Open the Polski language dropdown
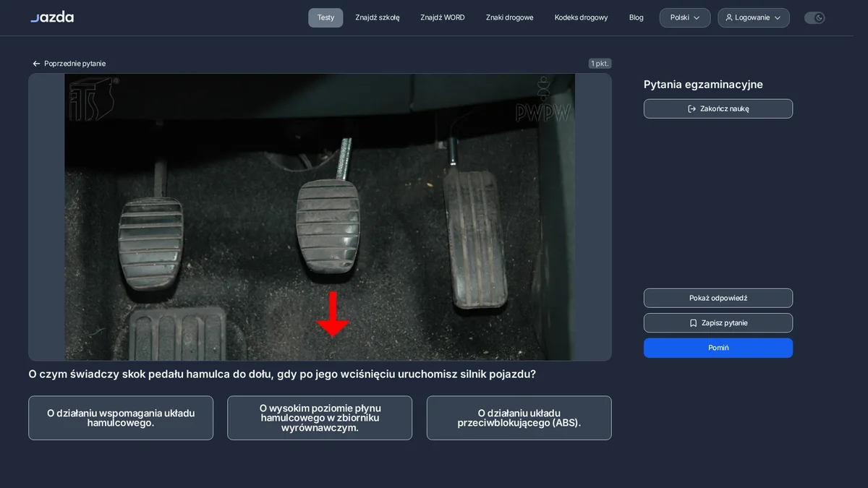Viewport: 868px width, 488px height. point(685,17)
